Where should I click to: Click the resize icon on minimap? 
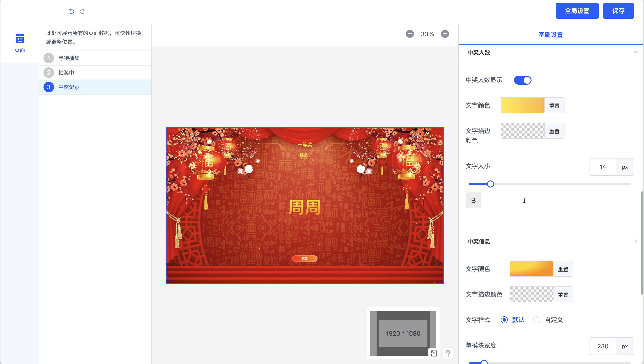coord(434,353)
